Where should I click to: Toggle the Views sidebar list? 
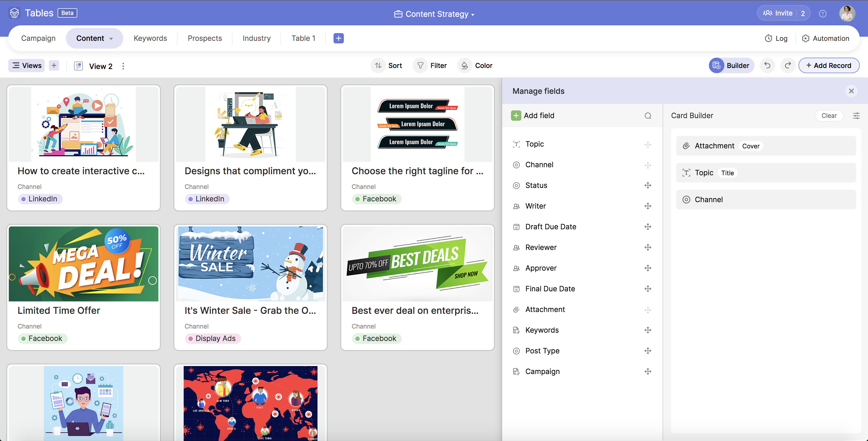click(x=27, y=65)
